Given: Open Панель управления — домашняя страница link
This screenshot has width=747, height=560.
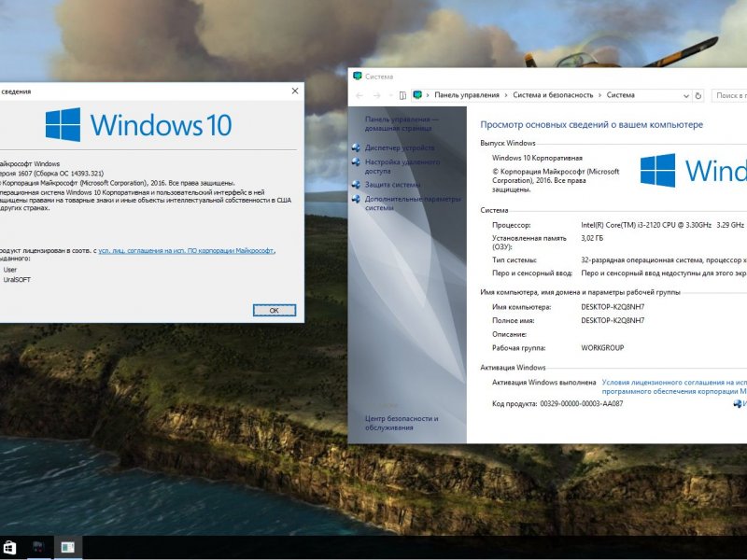Looking at the screenshot, I should point(402,124).
